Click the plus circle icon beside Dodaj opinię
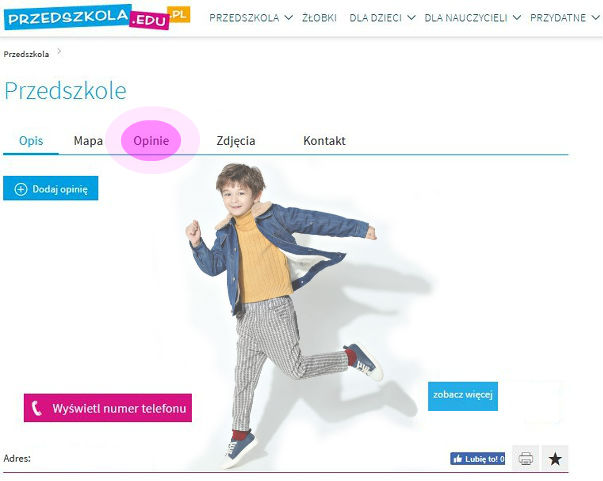The image size is (603, 481). (21, 189)
